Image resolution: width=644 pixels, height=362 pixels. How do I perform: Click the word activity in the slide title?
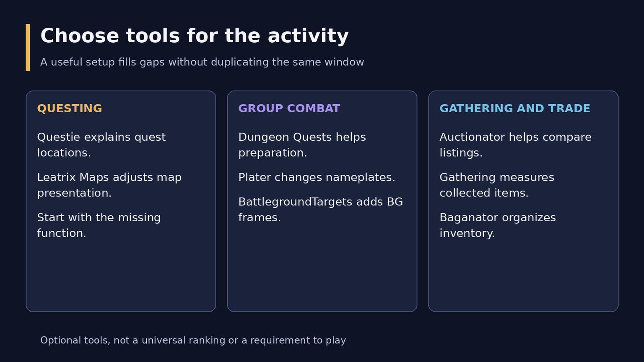point(308,36)
